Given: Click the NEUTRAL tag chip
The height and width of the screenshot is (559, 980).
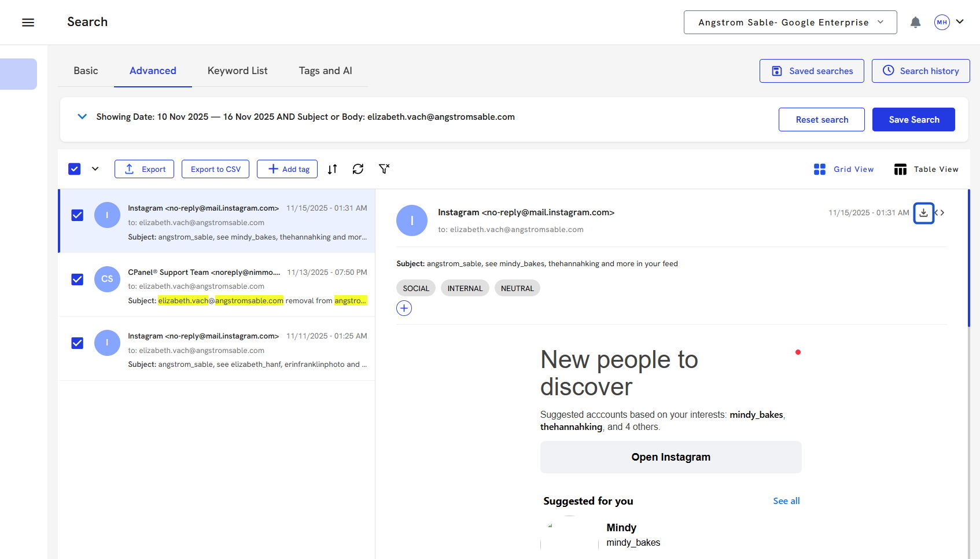Looking at the screenshot, I should pos(517,288).
